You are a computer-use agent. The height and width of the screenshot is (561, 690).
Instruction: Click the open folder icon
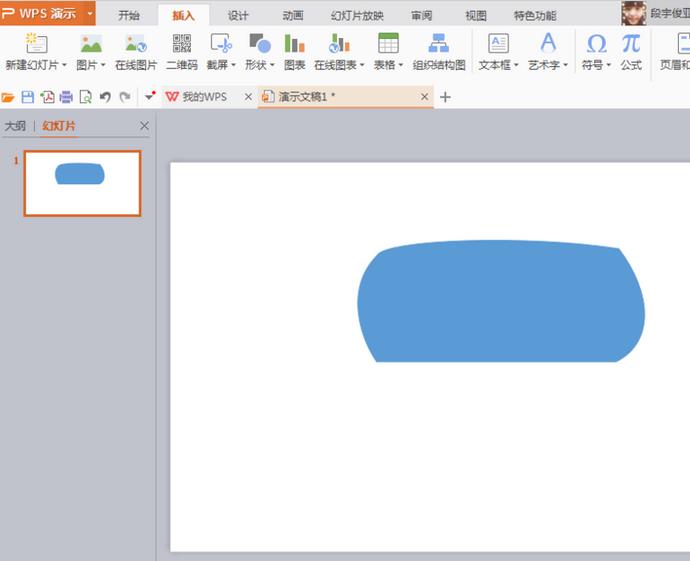(x=8, y=97)
